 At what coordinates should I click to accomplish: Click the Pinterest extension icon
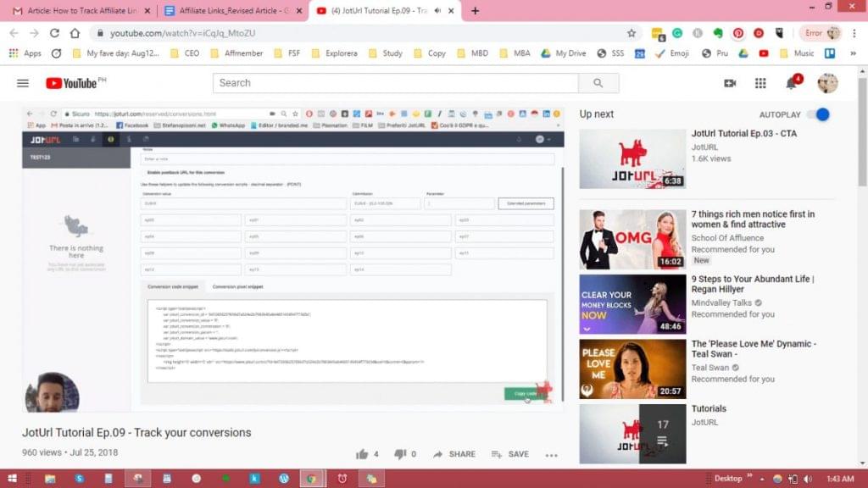tap(738, 33)
